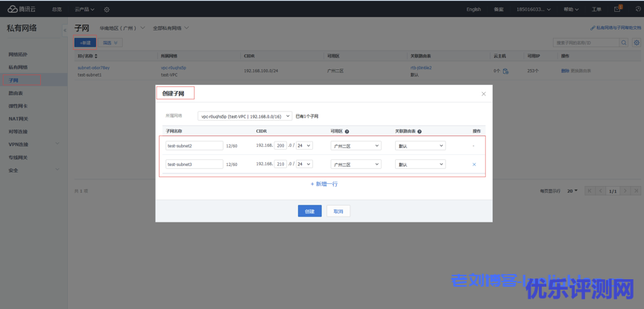Select 路由表 in the sidebar
The image size is (644, 309).
point(16,93)
